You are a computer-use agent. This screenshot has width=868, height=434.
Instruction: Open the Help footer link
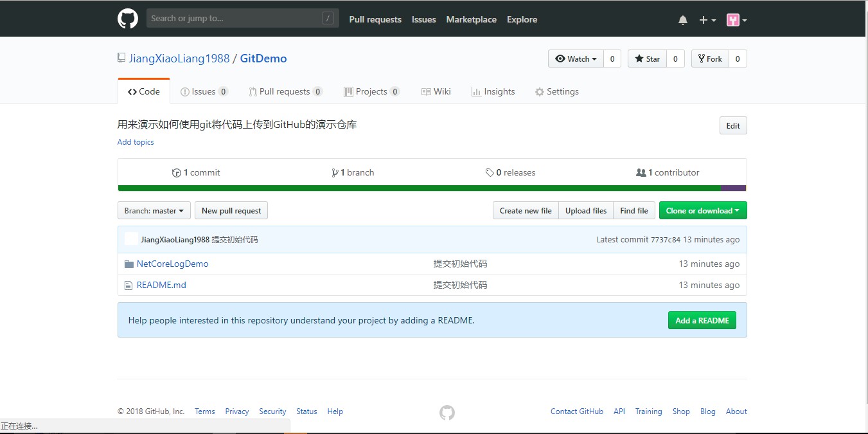pos(335,411)
